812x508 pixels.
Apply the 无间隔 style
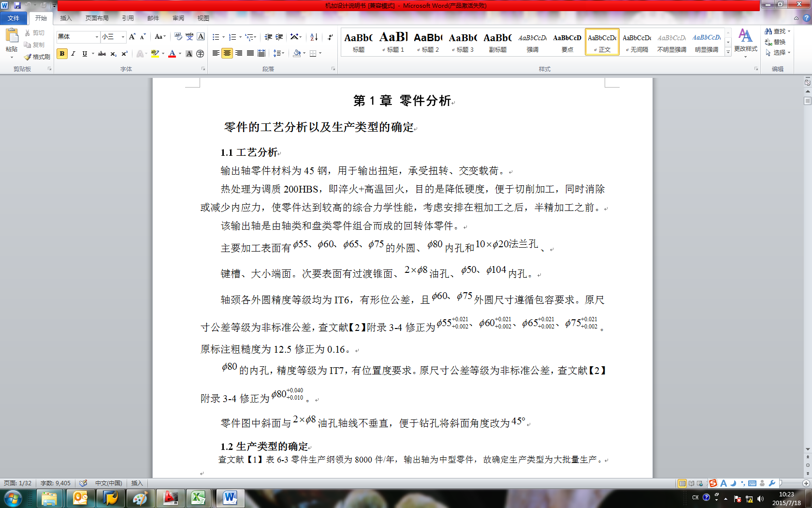pyautogui.click(x=637, y=42)
